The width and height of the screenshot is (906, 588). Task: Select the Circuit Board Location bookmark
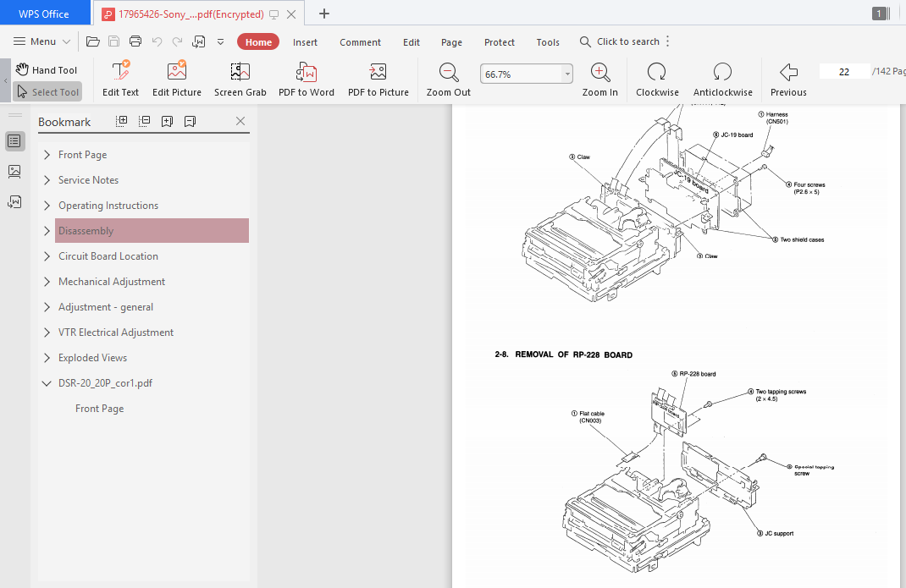[108, 256]
